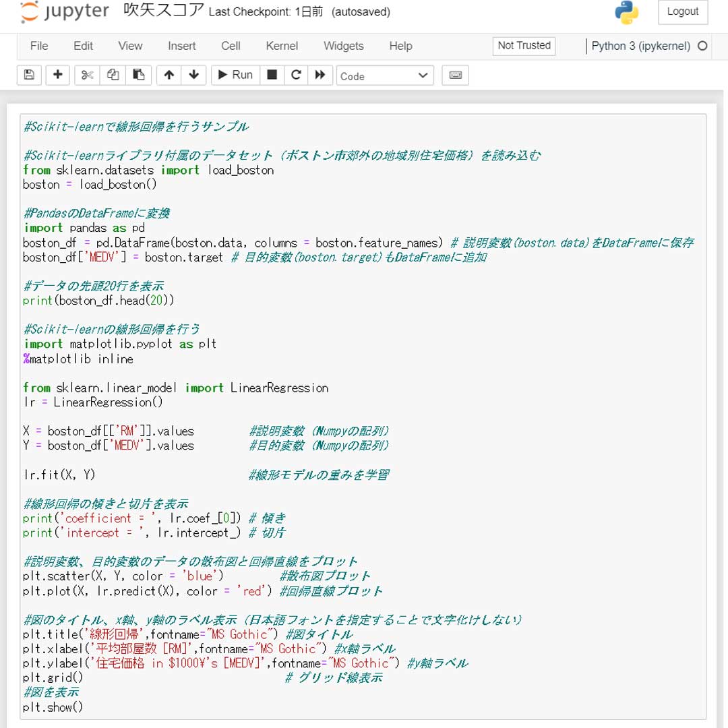Rename the notebook title 吹矢スコア
The image size is (728, 728).
[163, 10]
